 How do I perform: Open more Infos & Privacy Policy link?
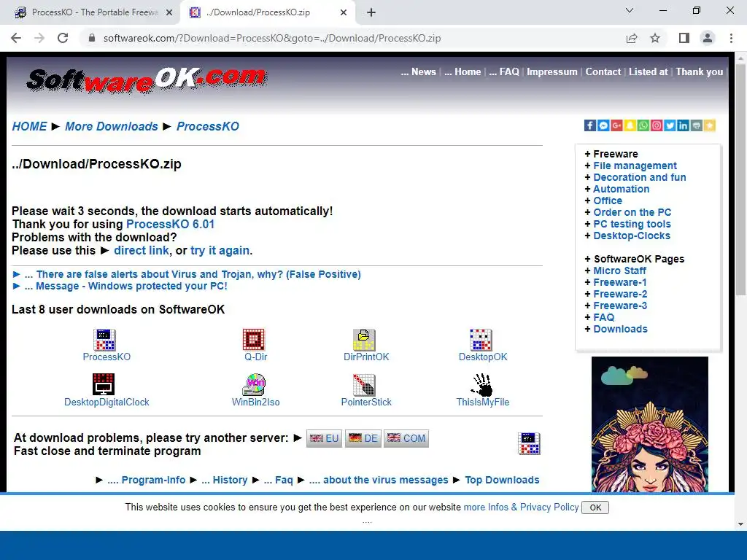521,507
